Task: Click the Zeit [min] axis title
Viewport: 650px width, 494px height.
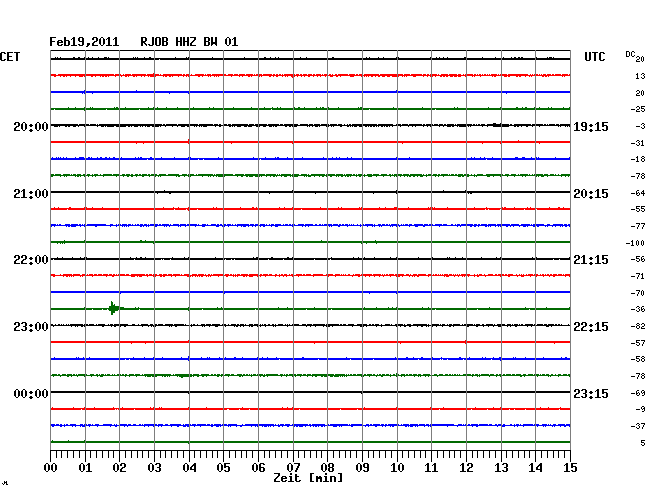Action: (308, 478)
